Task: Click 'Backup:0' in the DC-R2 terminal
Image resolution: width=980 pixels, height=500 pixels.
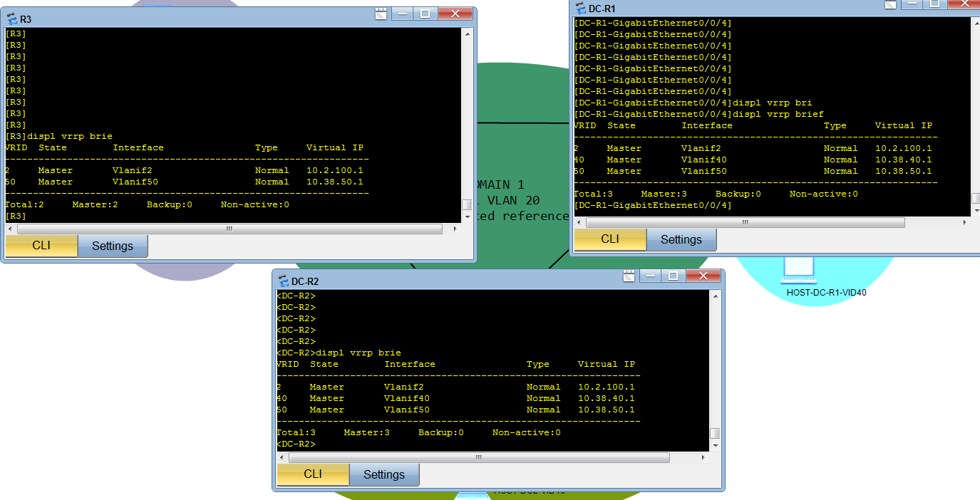Action: pos(441,432)
